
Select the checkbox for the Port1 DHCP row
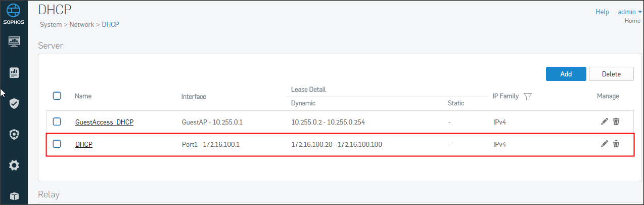57,144
